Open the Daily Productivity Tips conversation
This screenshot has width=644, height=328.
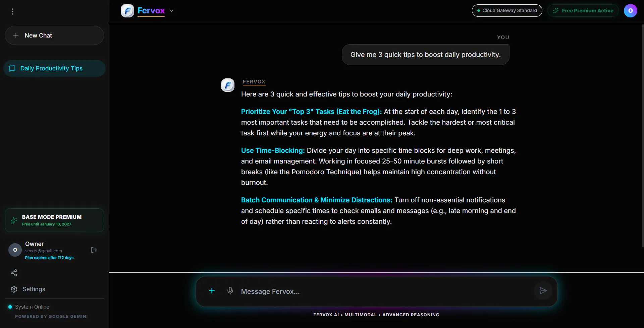click(54, 68)
